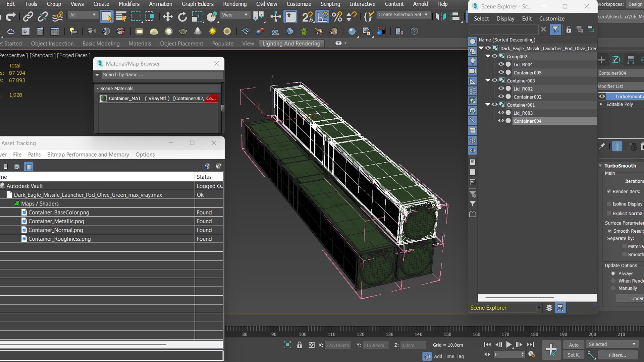Select the Manually update radio option

tap(613, 288)
